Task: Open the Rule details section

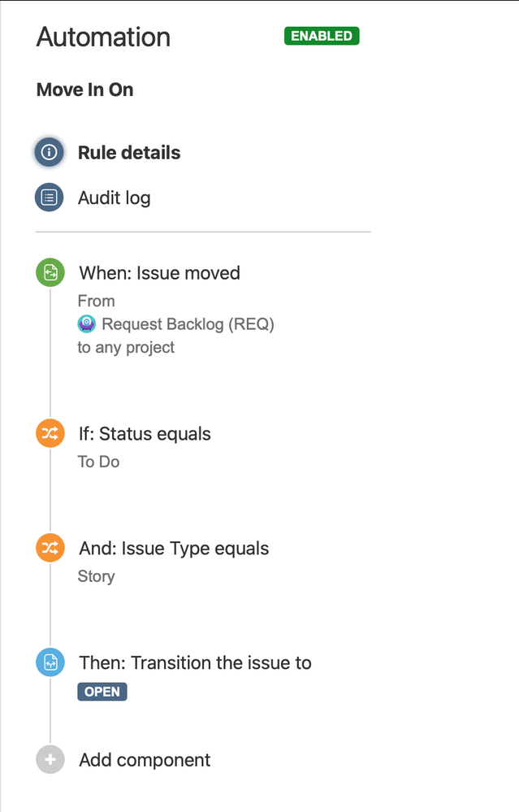Action: 129,153
